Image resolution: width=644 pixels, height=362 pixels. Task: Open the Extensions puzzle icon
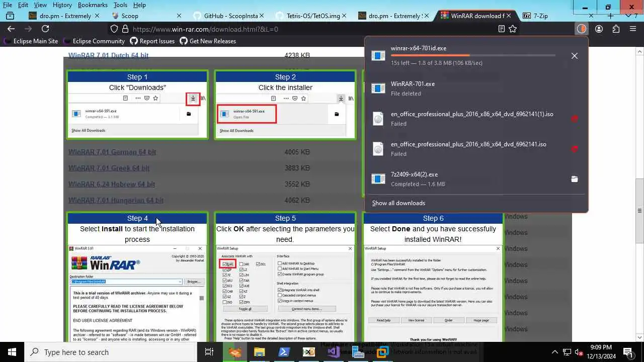(616, 29)
